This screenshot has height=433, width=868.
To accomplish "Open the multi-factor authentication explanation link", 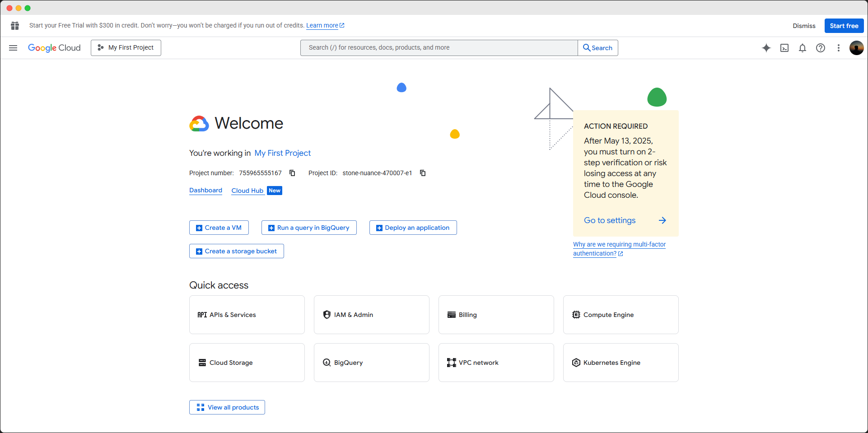I will pos(619,249).
